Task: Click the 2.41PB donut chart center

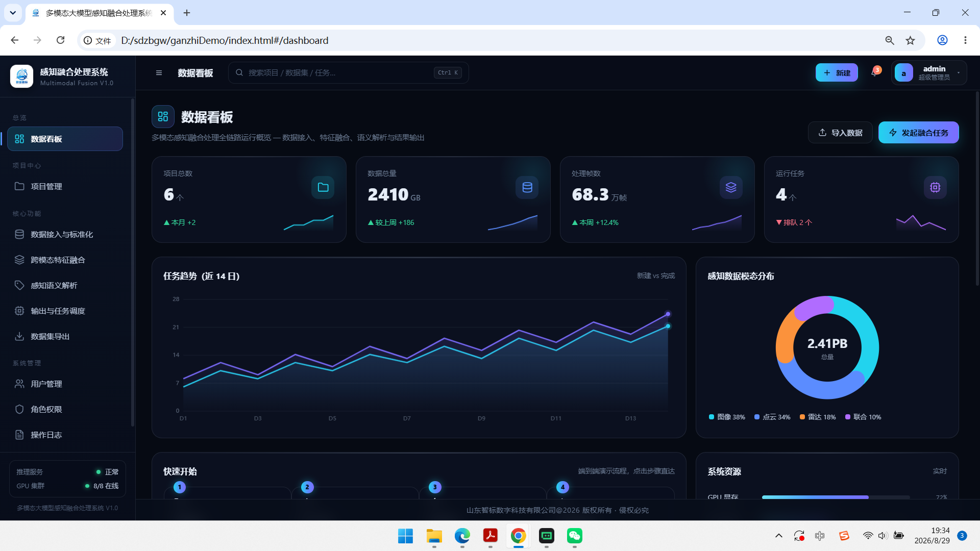Action: coord(827,347)
